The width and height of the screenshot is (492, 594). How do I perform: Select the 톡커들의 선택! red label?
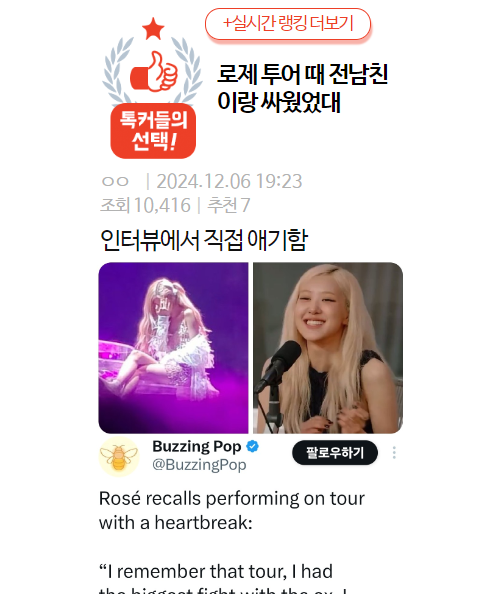click(153, 131)
